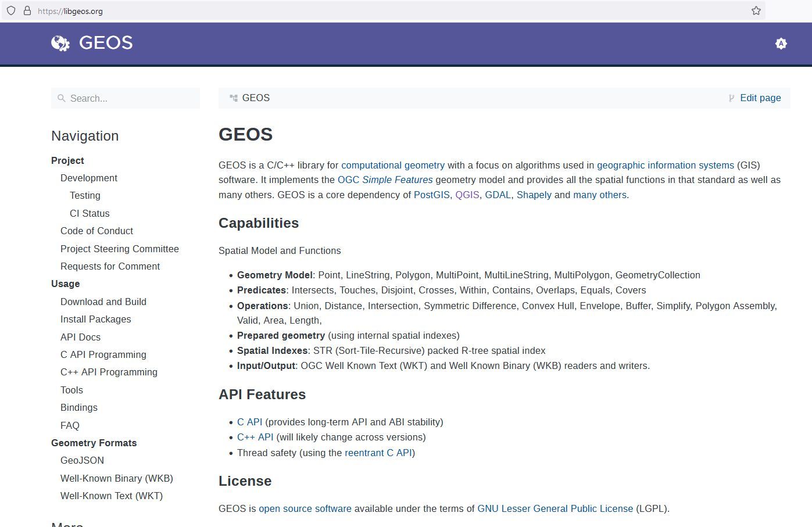
Task: Follow the geographic information systems link
Action: point(666,165)
